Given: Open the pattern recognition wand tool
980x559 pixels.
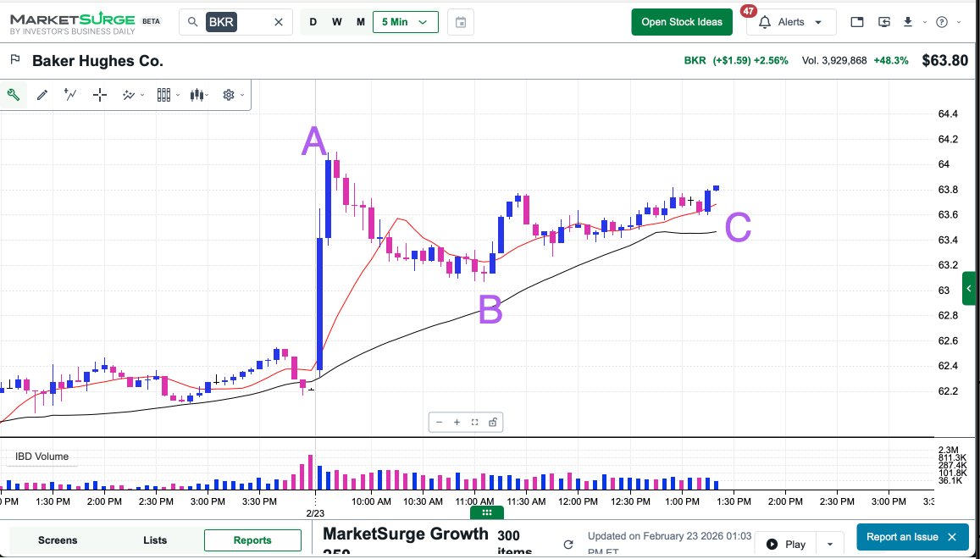Looking at the screenshot, I should coord(129,94).
